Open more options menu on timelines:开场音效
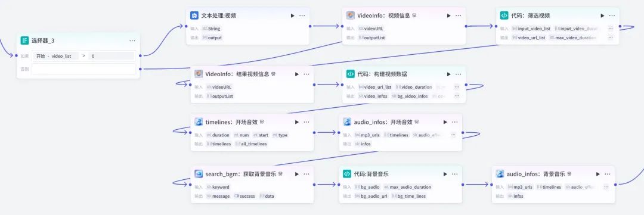644x215 pixels. point(306,122)
